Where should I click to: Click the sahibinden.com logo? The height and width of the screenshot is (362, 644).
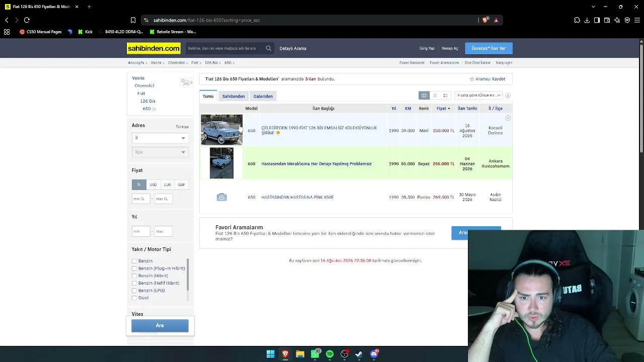pos(153,48)
